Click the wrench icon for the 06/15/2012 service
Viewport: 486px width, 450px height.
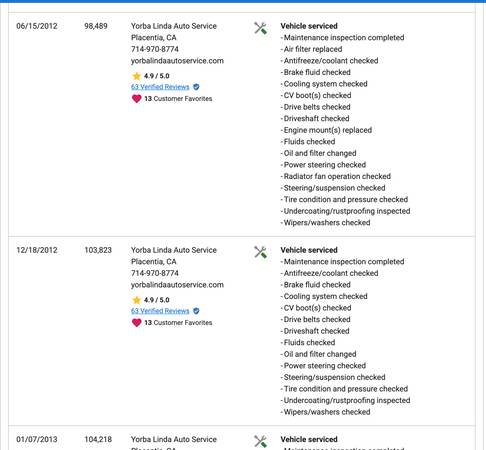click(260, 28)
